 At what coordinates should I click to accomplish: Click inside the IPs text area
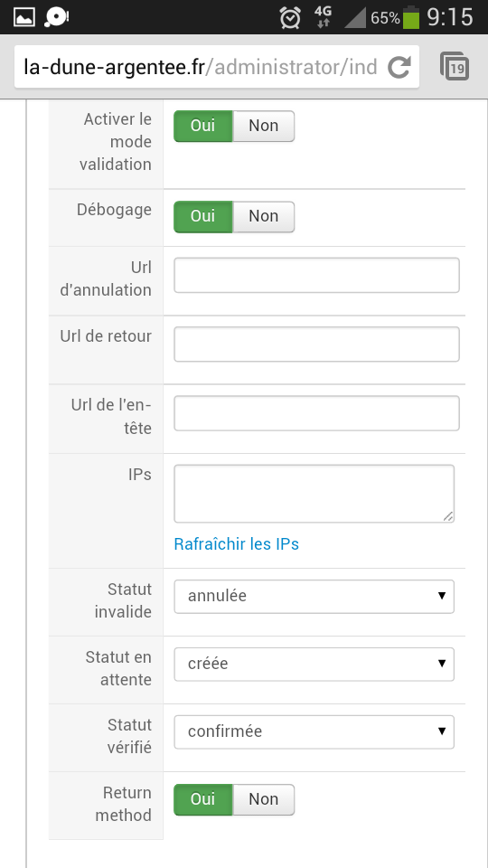[x=314, y=494]
